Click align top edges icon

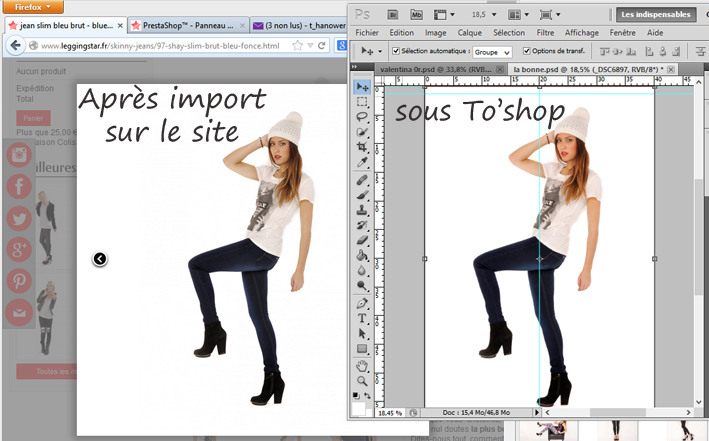coord(604,52)
